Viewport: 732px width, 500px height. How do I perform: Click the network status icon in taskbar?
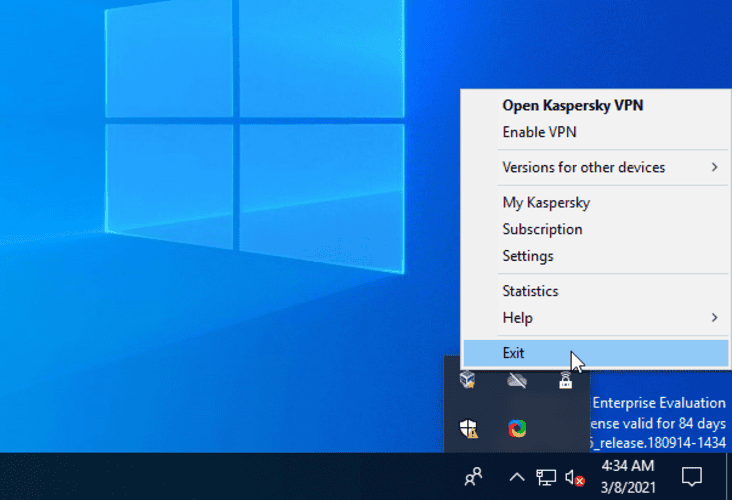(x=546, y=478)
